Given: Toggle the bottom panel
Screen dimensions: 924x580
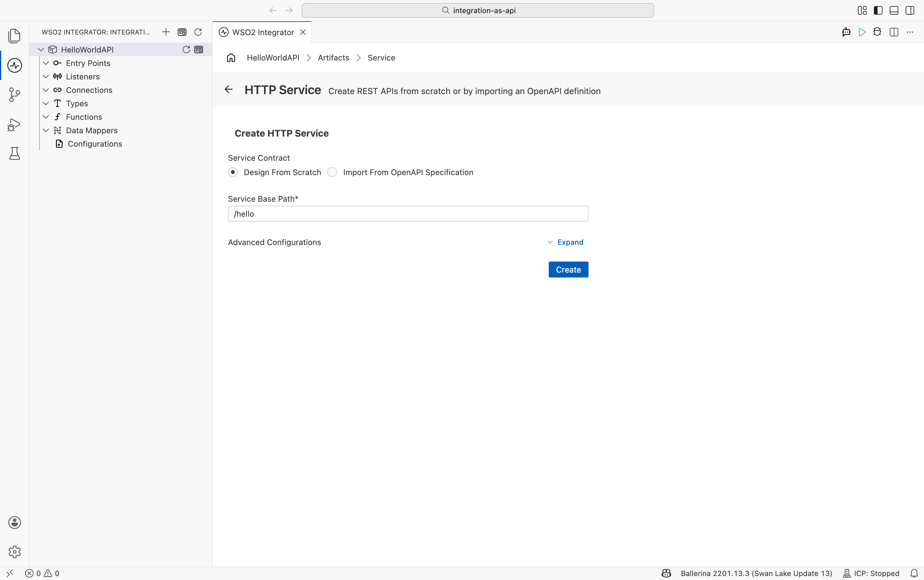Looking at the screenshot, I should point(894,10).
